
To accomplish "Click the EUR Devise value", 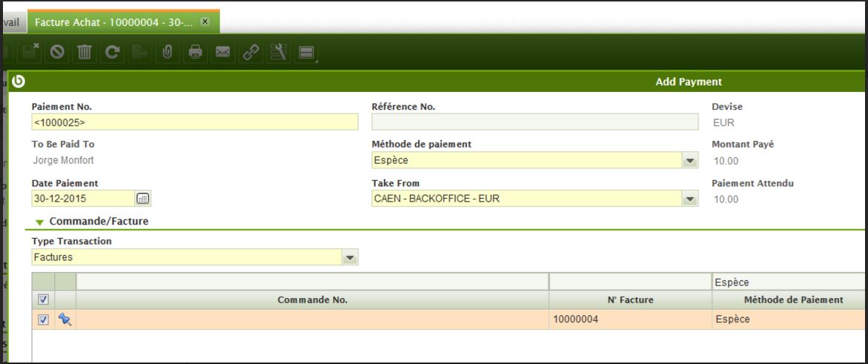I will pos(724,123).
